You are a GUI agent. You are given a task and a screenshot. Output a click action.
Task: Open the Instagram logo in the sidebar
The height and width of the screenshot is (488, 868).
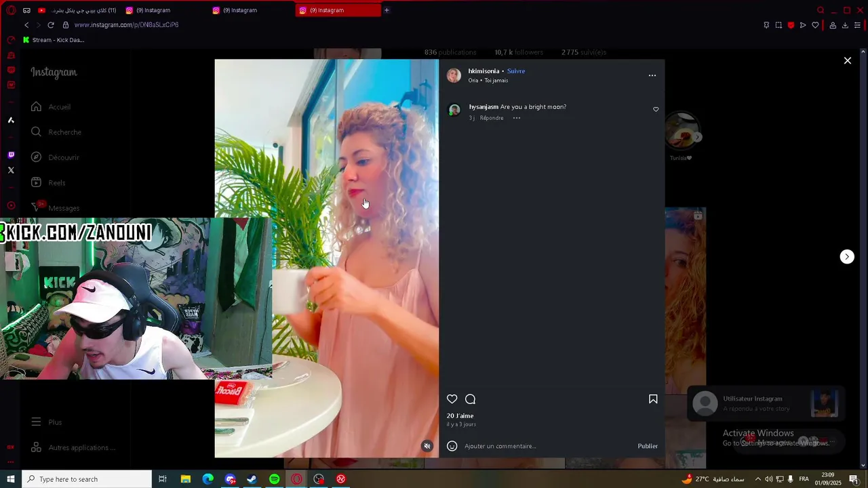(54, 73)
